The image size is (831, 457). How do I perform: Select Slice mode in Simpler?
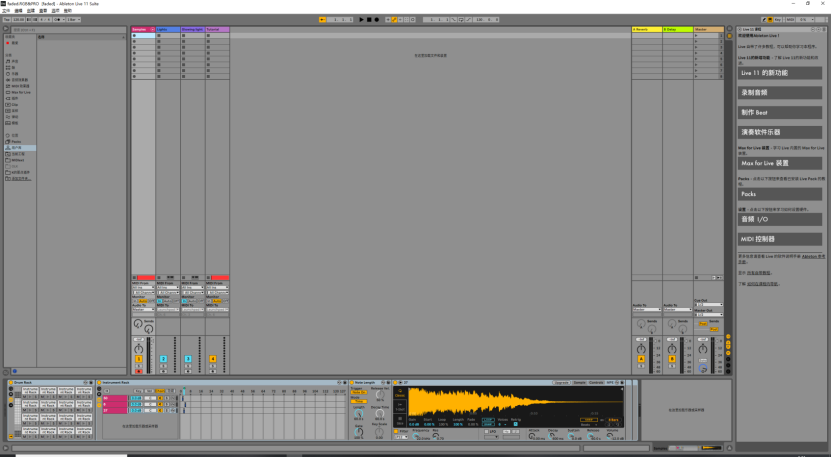click(x=400, y=420)
